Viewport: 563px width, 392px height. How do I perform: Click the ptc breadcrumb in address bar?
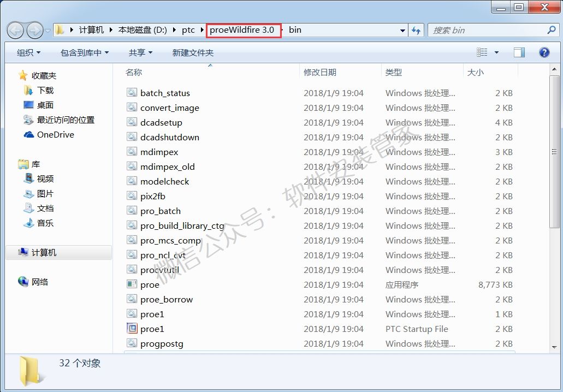(x=188, y=30)
